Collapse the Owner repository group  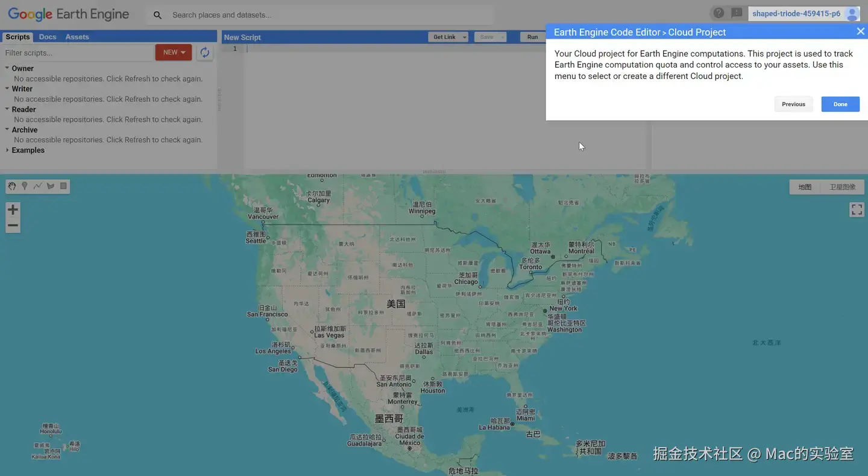click(7, 68)
